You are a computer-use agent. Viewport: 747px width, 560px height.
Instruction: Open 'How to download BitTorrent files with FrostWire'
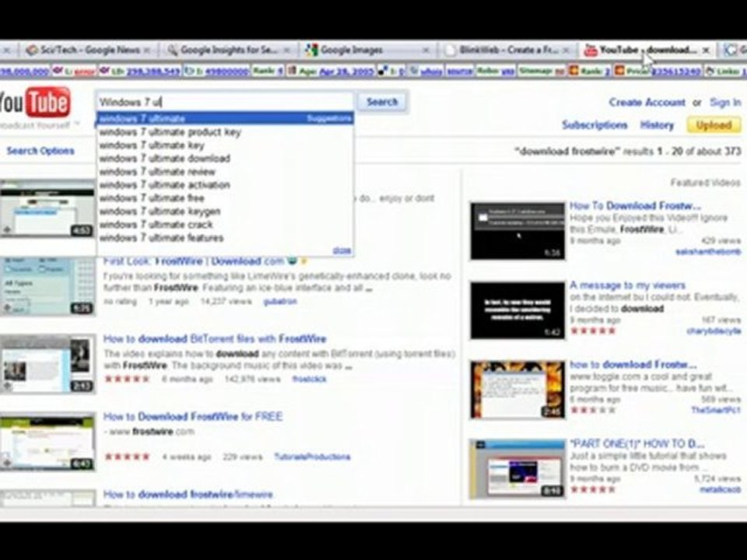click(215, 339)
